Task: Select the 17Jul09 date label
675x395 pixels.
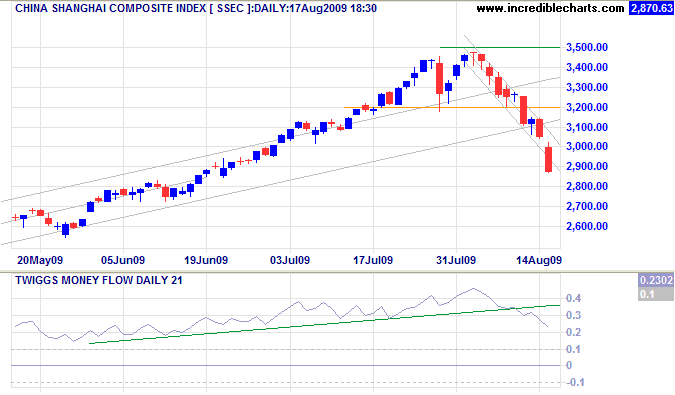Action: (373, 260)
